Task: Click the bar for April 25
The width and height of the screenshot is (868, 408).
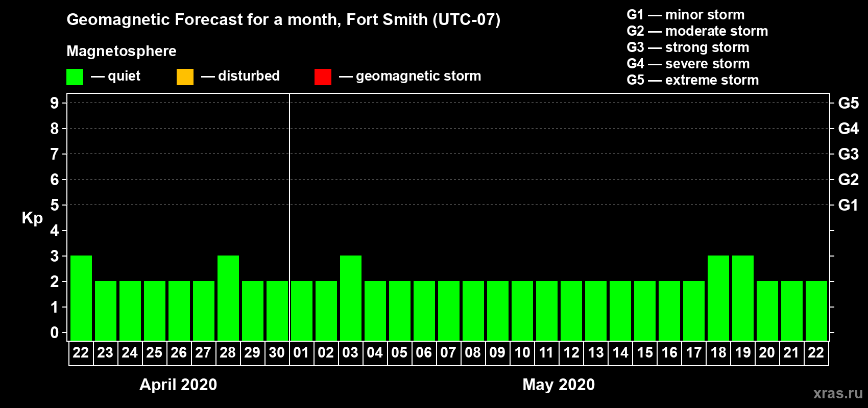Action: click(x=155, y=311)
